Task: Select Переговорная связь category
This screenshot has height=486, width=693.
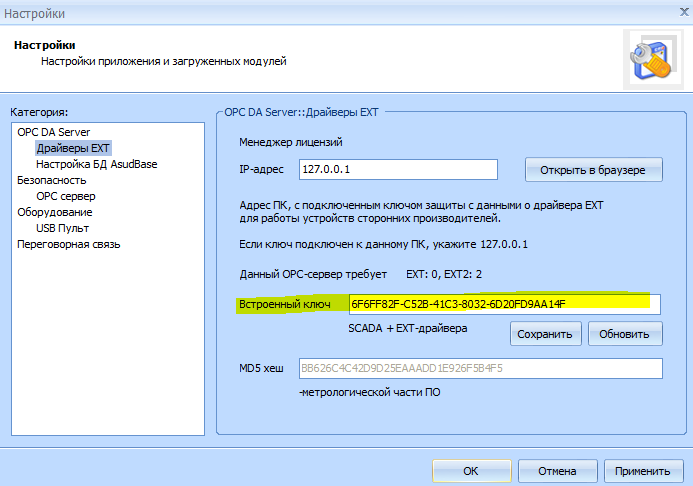Action: (x=68, y=244)
